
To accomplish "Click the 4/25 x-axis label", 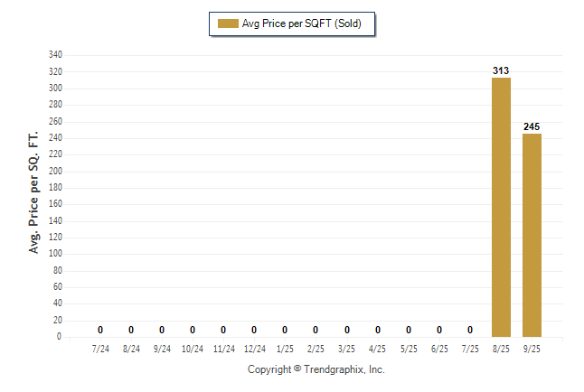I will click(378, 349).
